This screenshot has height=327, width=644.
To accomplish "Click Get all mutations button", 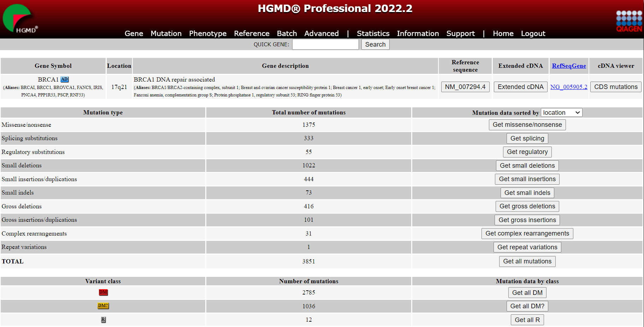I will [x=527, y=261].
